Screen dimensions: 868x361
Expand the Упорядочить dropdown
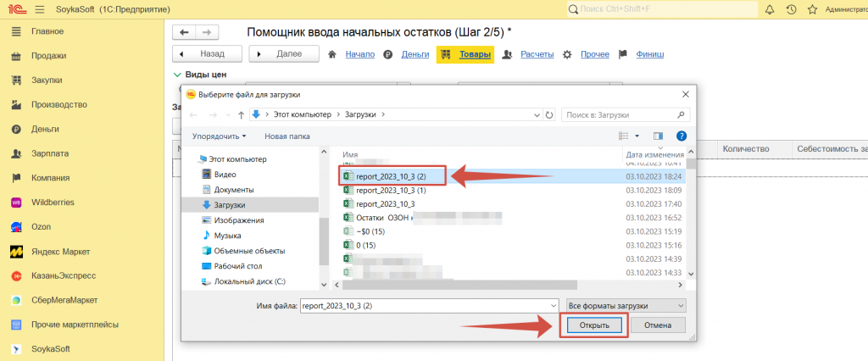pyautogui.click(x=219, y=136)
